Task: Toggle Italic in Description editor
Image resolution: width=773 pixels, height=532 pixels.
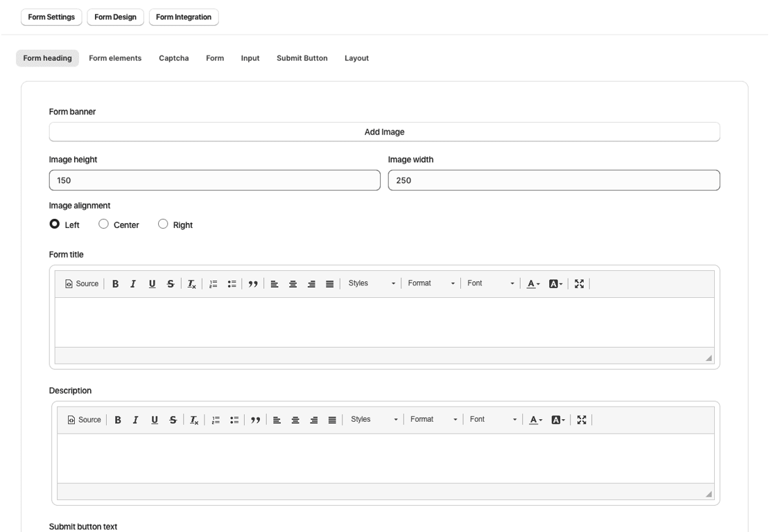Action: (x=136, y=420)
